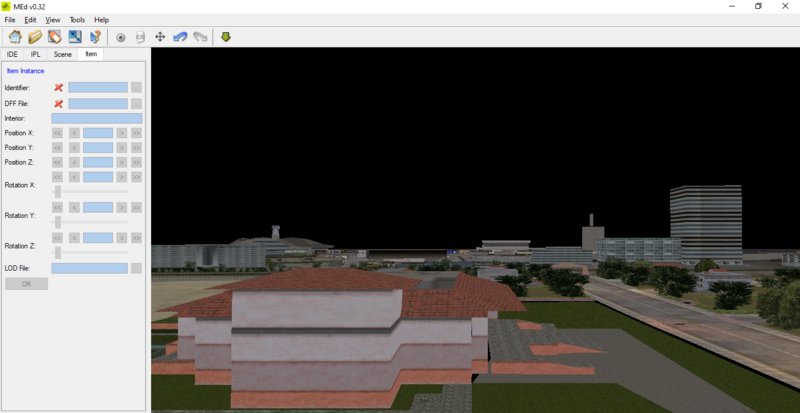Open the Edit menu
Viewport: 800px width, 413px height.
point(31,20)
